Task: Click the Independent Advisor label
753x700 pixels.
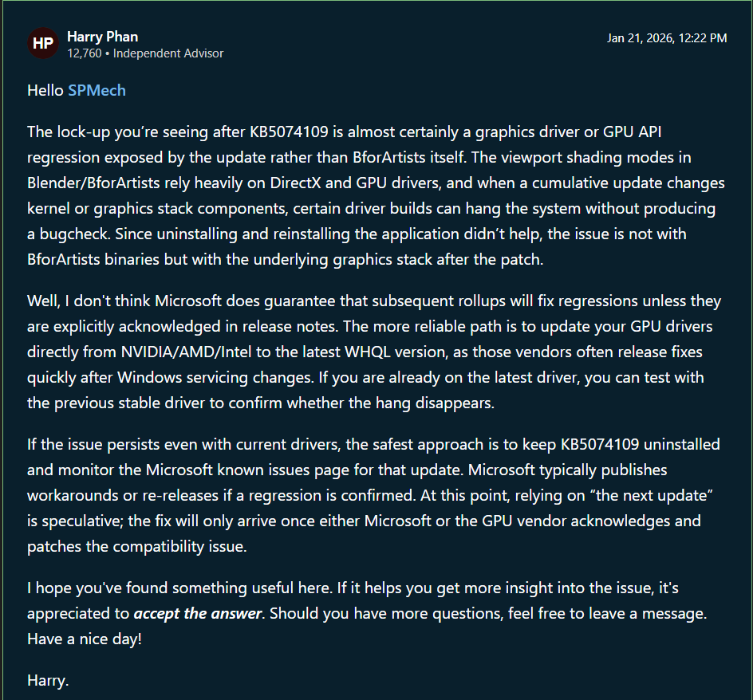Action: tap(168, 53)
